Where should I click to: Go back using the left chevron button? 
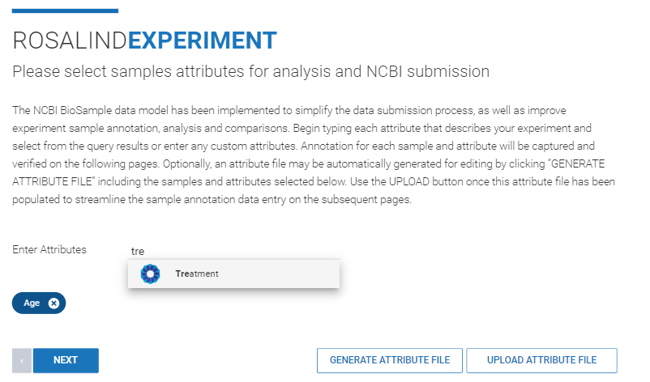tap(22, 360)
